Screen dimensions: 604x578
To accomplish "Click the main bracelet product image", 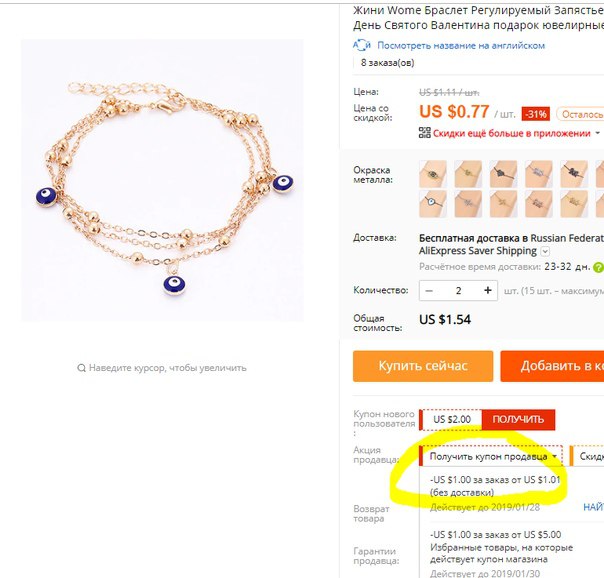I will click(162, 180).
